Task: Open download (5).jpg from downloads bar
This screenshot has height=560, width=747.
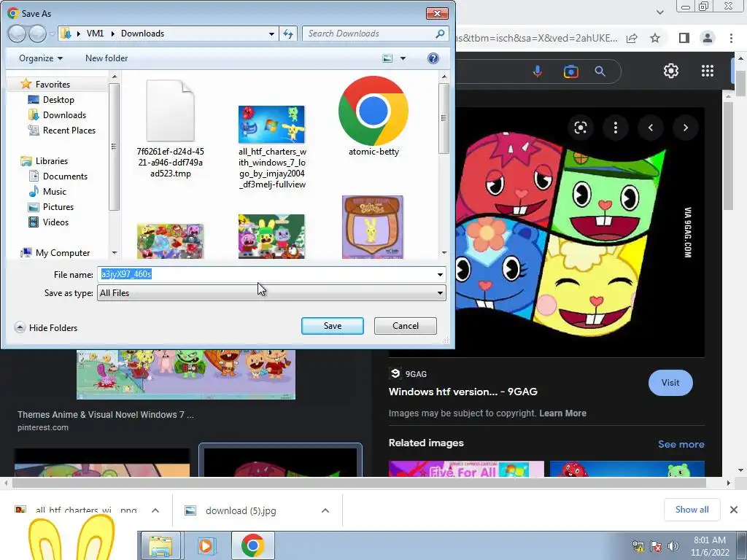Action: pyautogui.click(x=241, y=510)
